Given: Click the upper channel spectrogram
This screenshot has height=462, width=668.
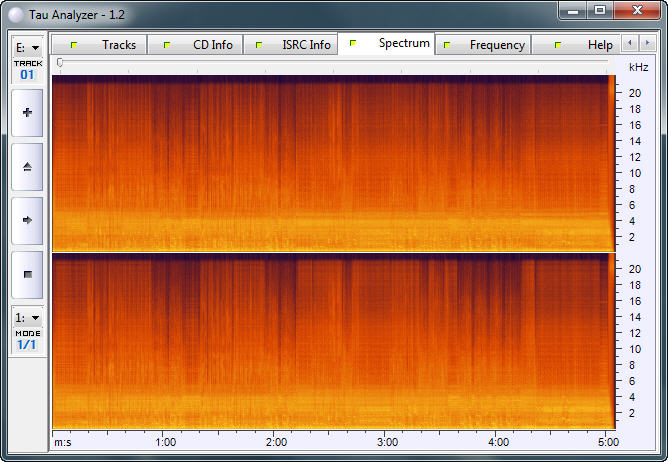Looking at the screenshot, I should pos(330,163).
